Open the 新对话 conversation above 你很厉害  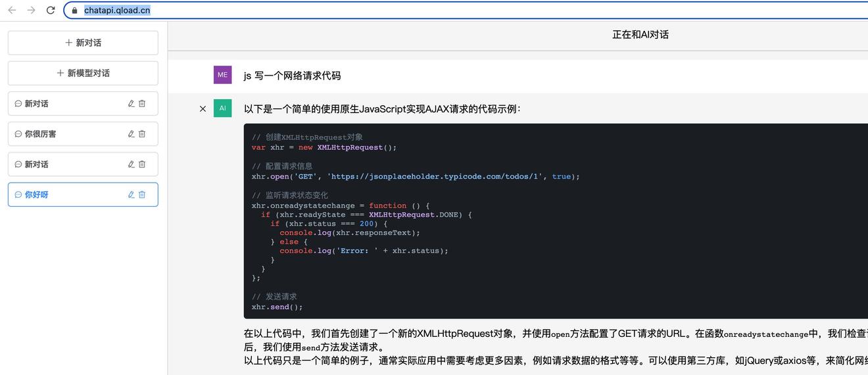(37, 104)
